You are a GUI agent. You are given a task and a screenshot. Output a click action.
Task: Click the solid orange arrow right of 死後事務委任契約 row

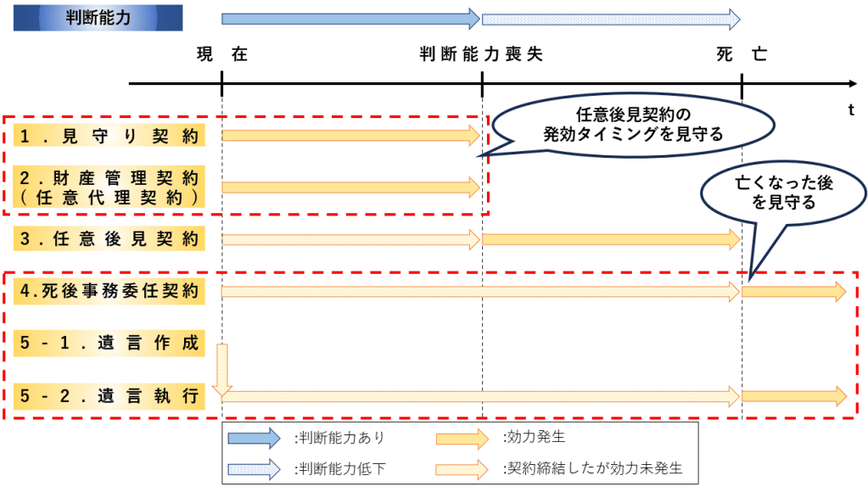coord(793,292)
